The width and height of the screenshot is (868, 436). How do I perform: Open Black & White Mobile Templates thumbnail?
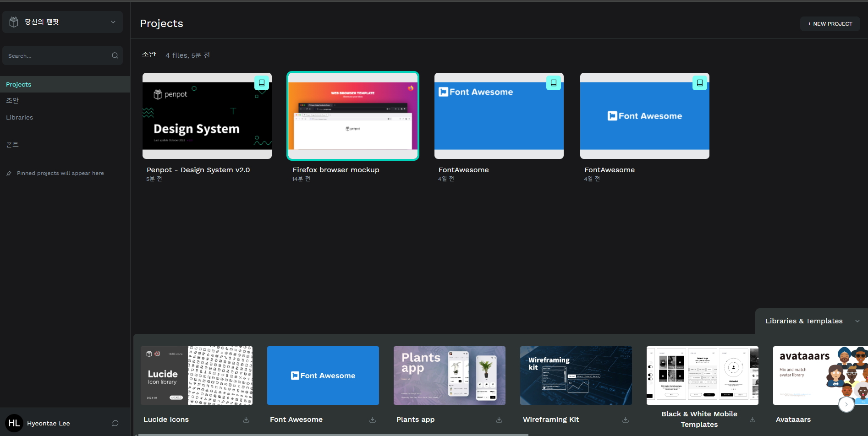pos(703,376)
